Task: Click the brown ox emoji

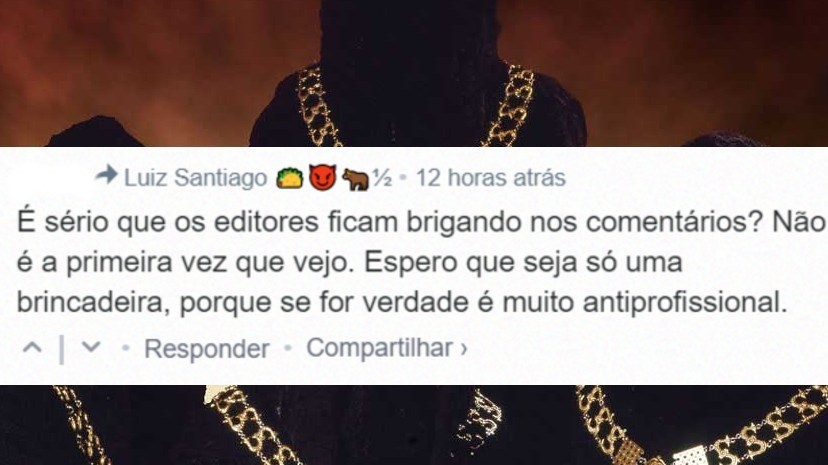Action: coord(355,179)
